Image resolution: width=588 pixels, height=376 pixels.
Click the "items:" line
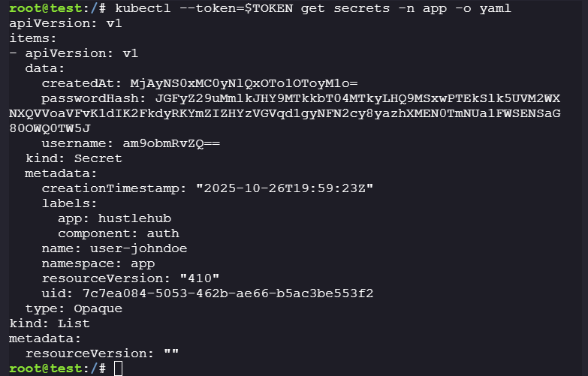(33, 38)
